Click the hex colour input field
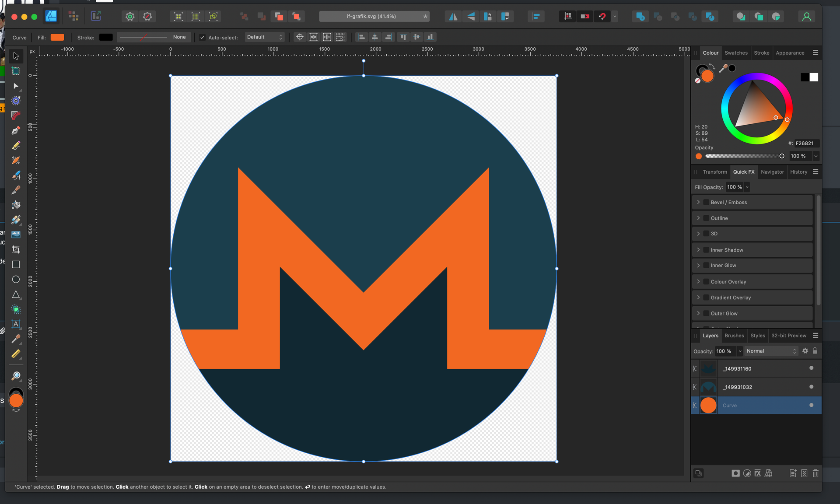The image size is (840, 504). [x=806, y=143]
